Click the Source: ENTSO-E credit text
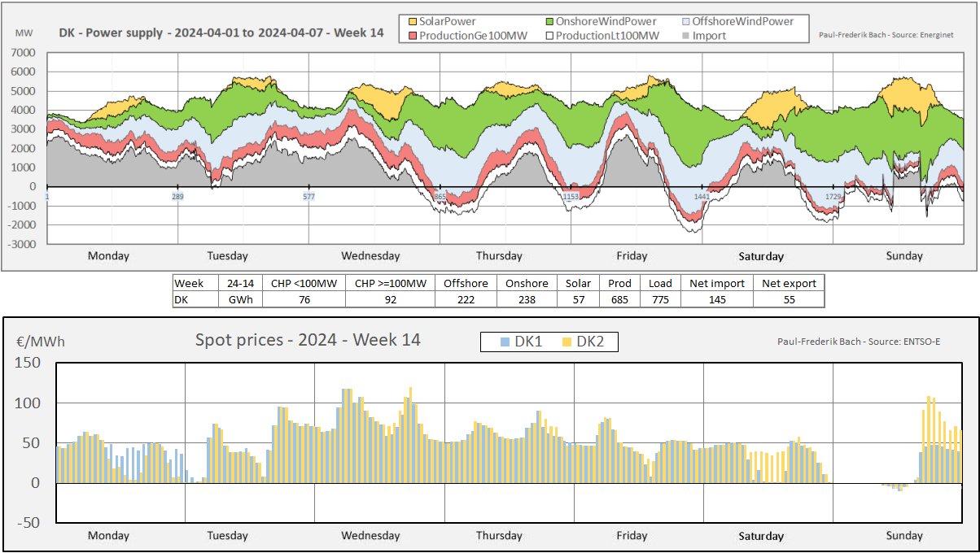Screen dimensions: 980x553 [x=859, y=341]
